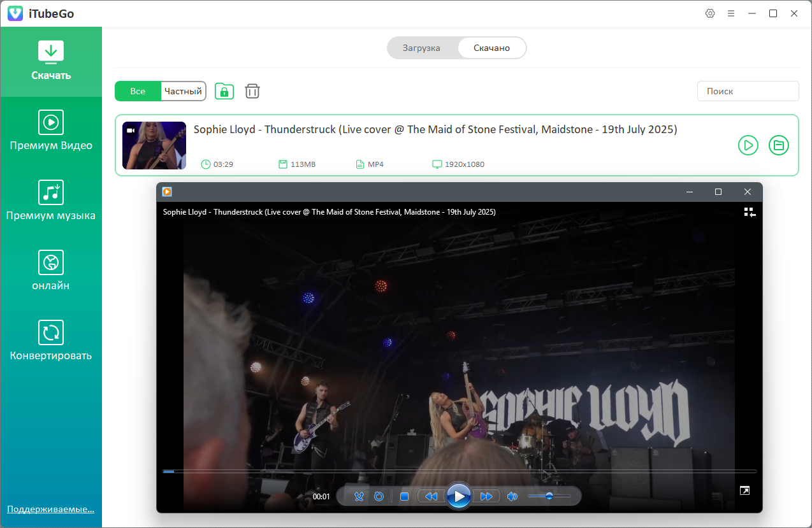
Task: Open the Конвертировать section
Action: coord(51,341)
